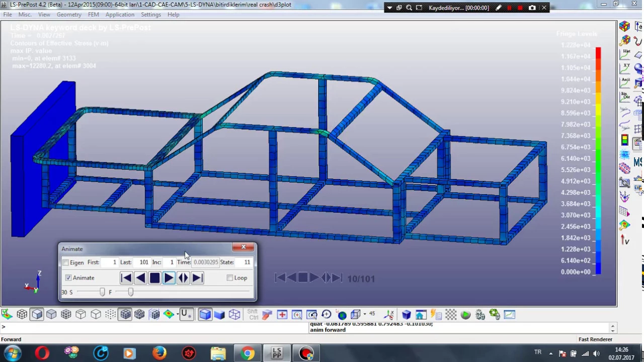Screen dimensions: 644x362
Task: Click the red V vector arrow icon
Action: [625, 240]
